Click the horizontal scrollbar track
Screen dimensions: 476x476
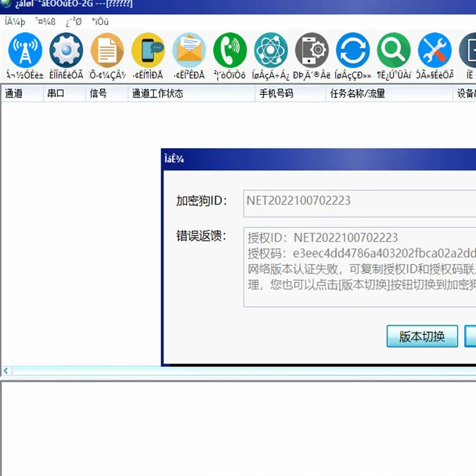point(244,370)
